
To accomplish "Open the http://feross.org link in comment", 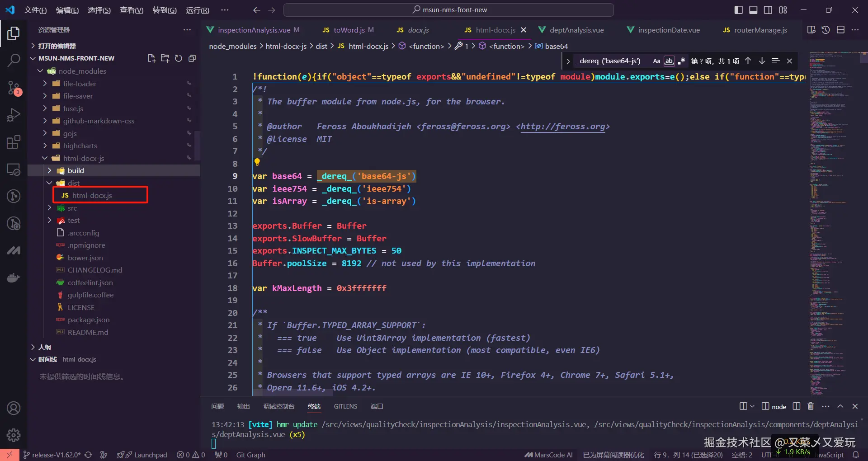I will coord(563,127).
